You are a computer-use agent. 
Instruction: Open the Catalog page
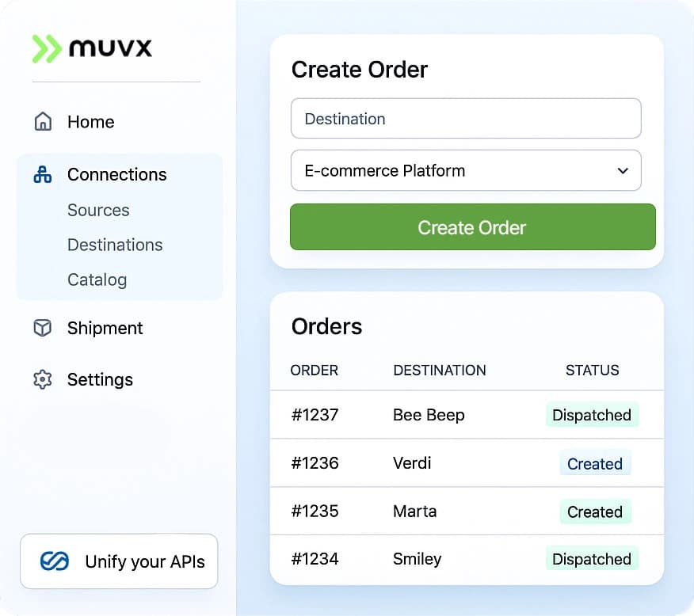pos(97,279)
